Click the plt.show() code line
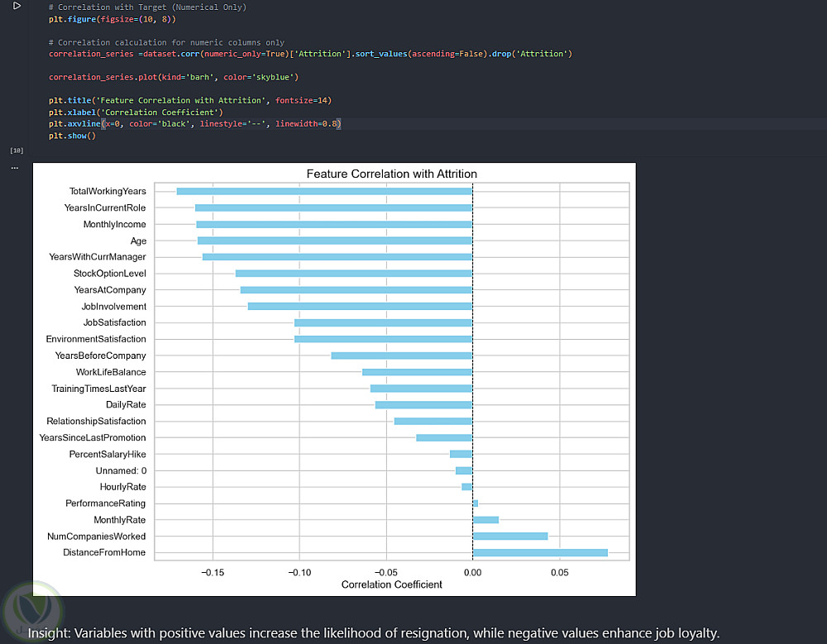The width and height of the screenshot is (827, 644). tap(72, 136)
